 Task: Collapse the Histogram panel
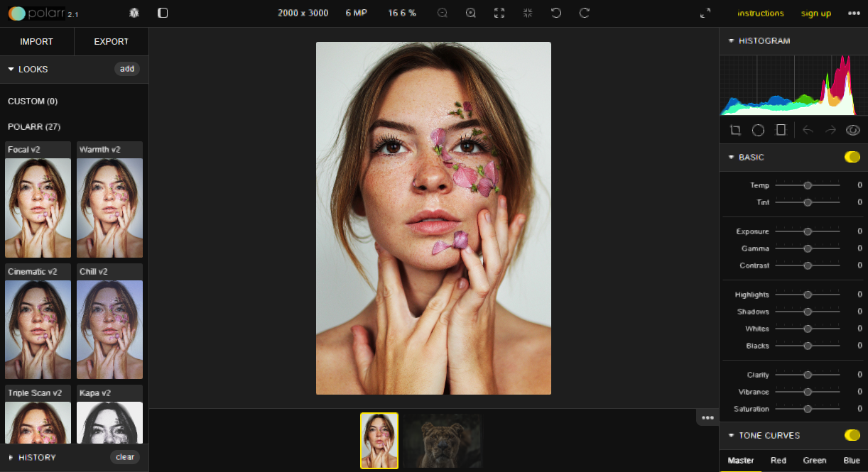coord(731,41)
